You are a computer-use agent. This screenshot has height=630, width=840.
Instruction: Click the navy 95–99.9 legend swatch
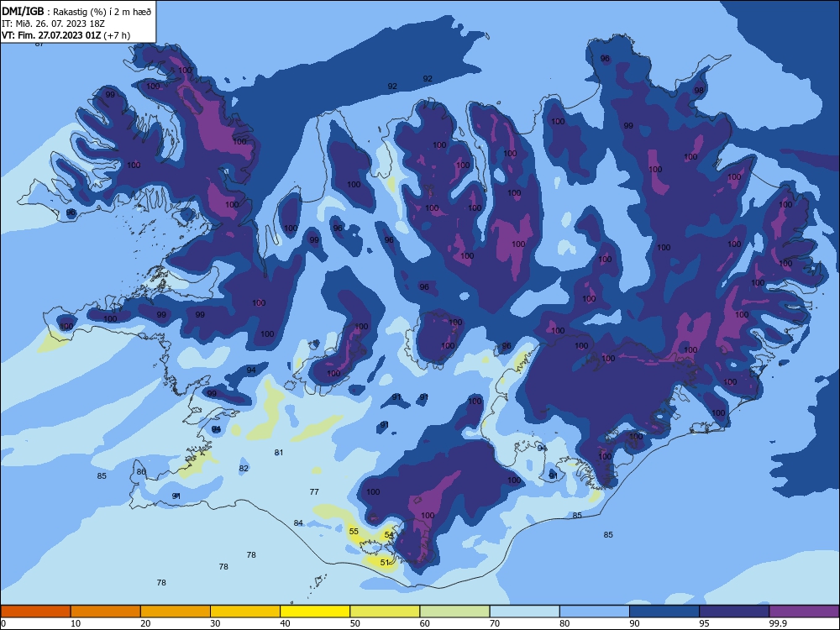coord(734,612)
